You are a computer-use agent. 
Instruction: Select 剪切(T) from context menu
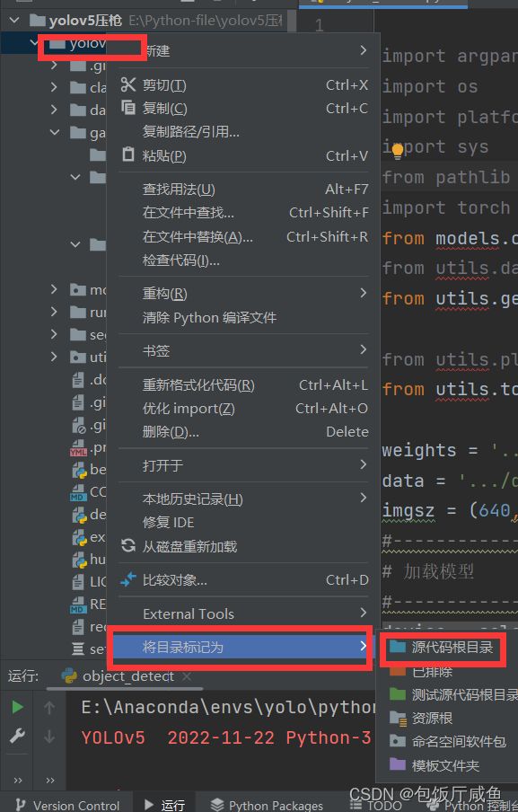pos(243,84)
